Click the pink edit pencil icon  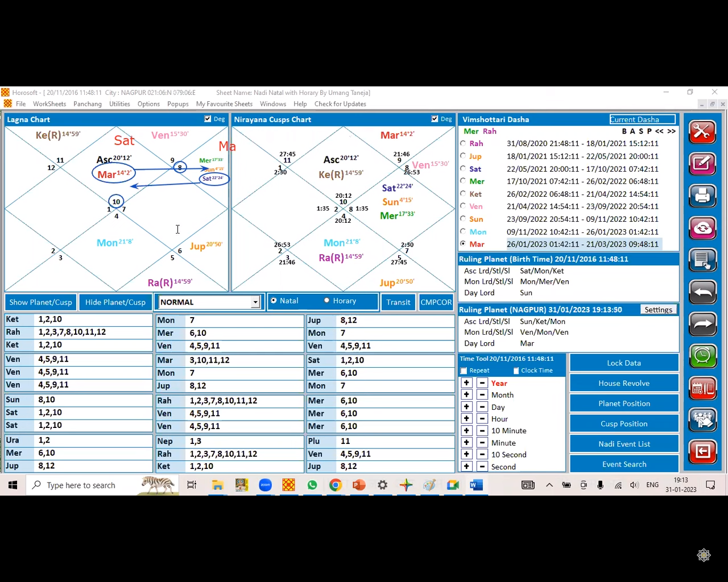click(702, 164)
